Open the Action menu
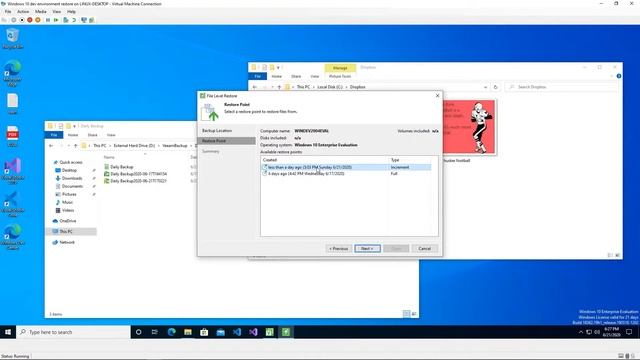This screenshot has width=640, height=360. (x=23, y=11)
